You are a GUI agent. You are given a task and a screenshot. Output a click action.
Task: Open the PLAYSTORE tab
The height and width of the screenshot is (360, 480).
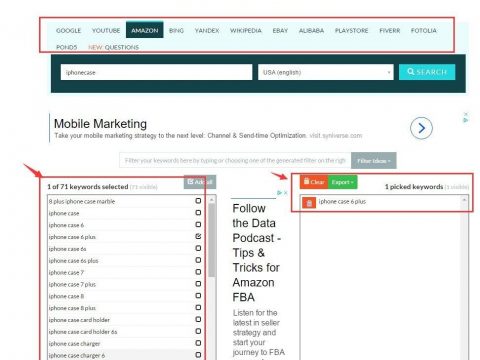[351, 30]
